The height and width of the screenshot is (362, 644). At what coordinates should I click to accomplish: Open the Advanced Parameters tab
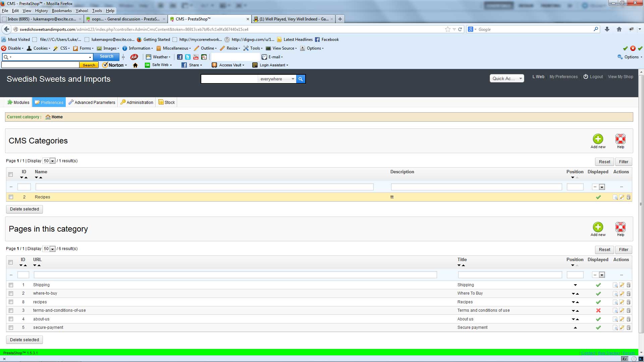pyautogui.click(x=92, y=103)
